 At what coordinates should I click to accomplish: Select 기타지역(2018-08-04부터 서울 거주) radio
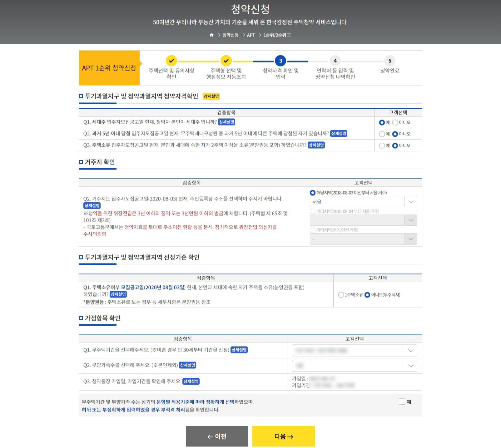tap(313, 212)
